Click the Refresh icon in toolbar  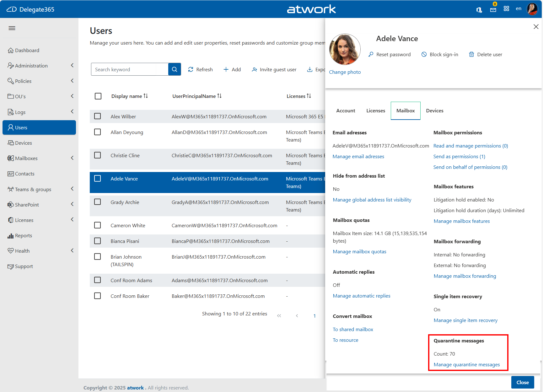tap(191, 69)
